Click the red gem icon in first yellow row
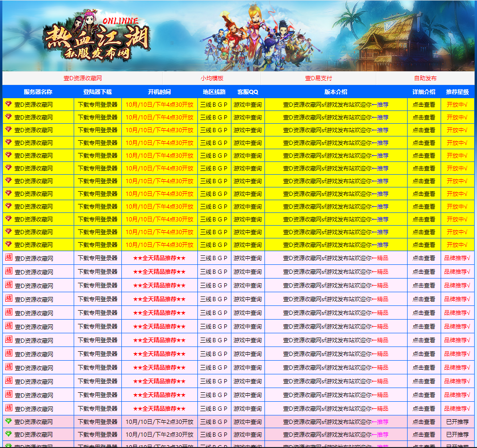This screenshot has height=448, width=477. 9,104
